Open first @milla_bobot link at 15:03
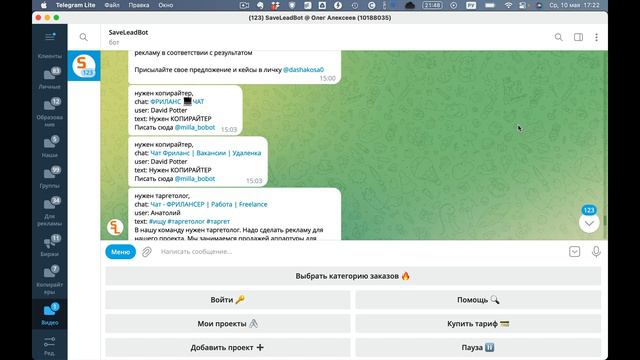This screenshot has width=640, height=360. click(195, 127)
